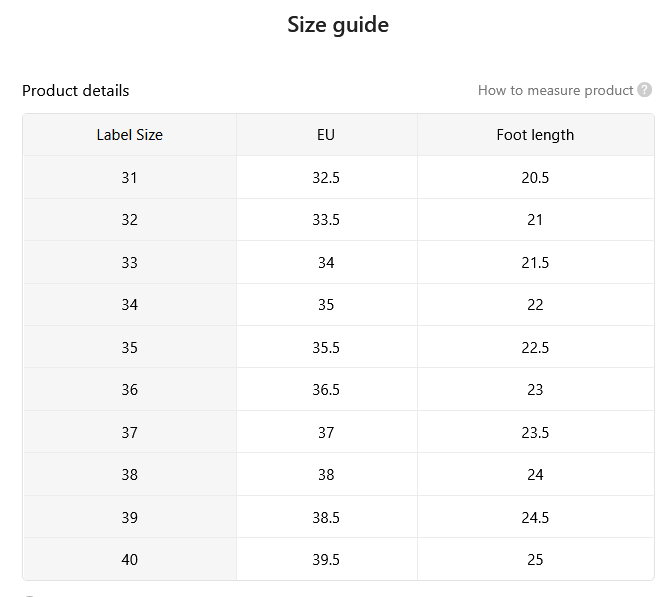Select EU size 38.5 cell
660x597 pixels.
(x=326, y=517)
